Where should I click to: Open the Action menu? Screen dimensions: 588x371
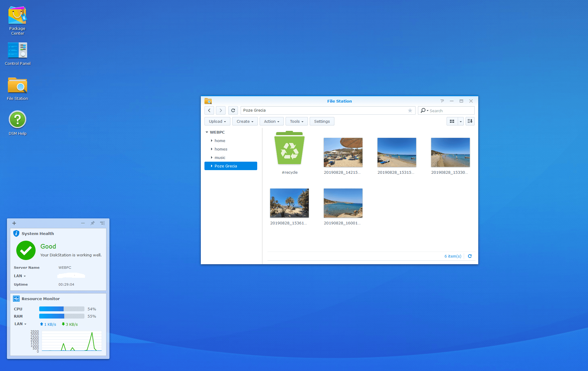pyautogui.click(x=271, y=121)
